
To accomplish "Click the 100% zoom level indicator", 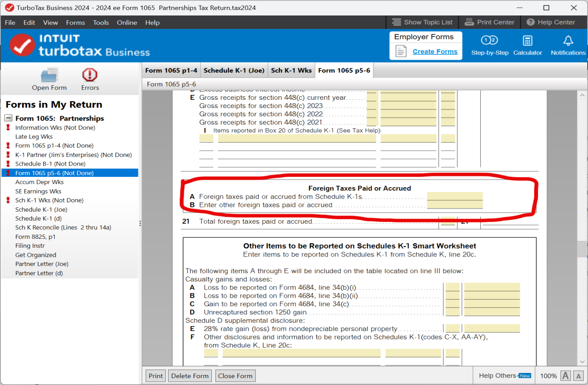I will [548, 376].
